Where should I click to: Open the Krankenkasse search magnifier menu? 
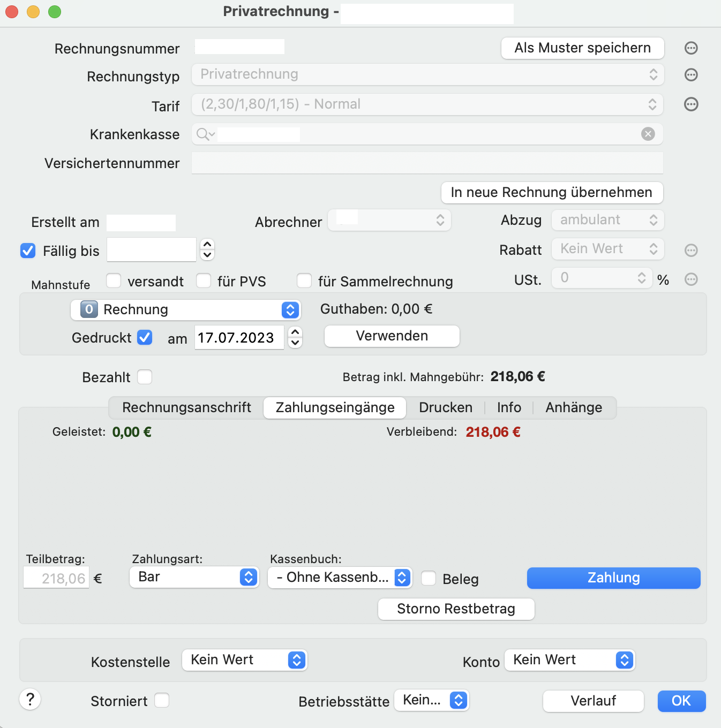click(205, 134)
